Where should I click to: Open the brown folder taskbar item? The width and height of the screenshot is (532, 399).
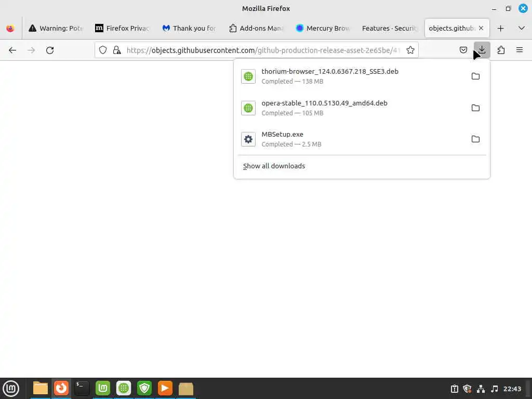(x=186, y=388)
